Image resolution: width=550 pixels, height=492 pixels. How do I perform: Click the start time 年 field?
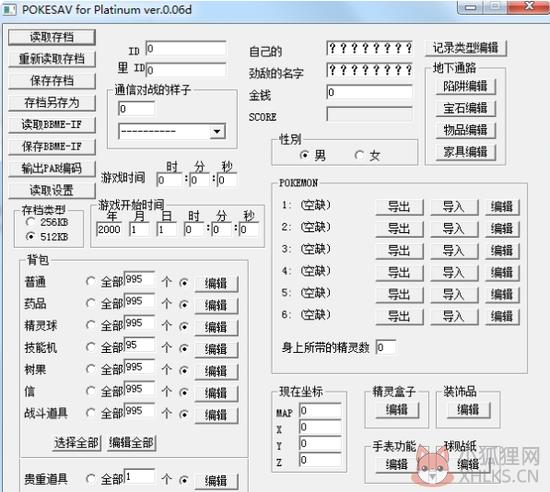109,229
